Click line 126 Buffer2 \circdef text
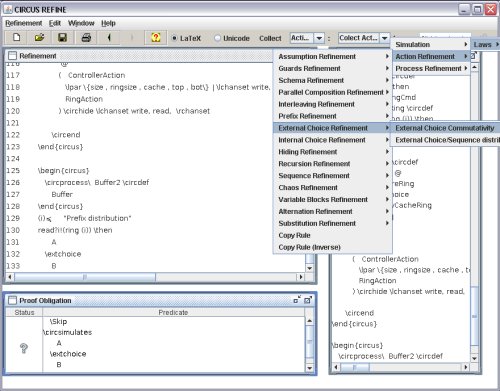This screenshot has width=500, height=391. [122, 182]
